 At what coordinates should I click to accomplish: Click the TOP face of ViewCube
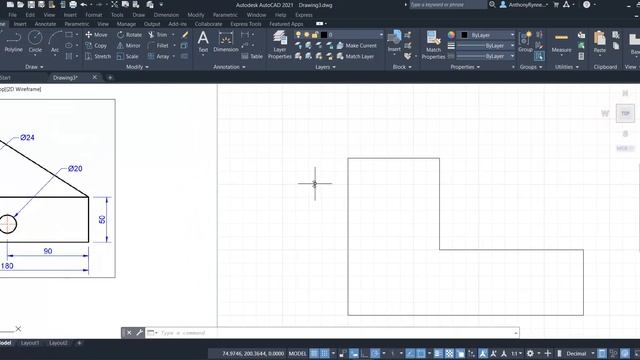(625, 113)
